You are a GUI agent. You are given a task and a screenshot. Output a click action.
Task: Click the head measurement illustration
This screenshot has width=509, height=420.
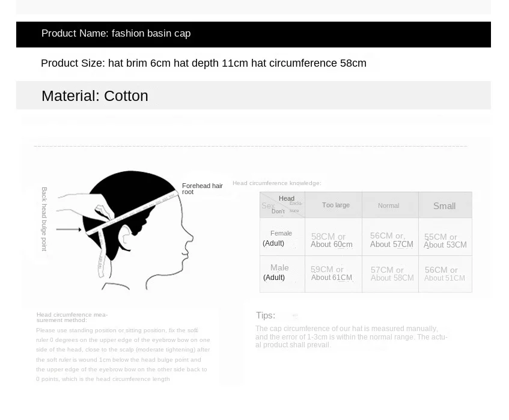click(125, 230)
